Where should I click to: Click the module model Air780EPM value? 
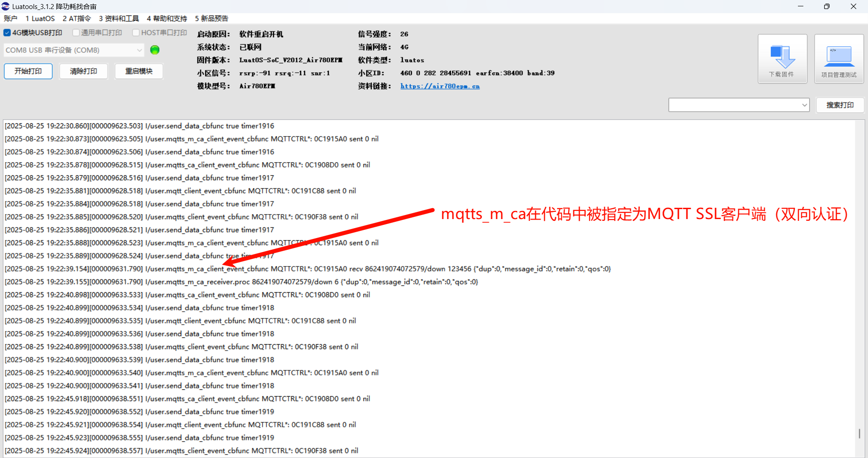[257, 86]
